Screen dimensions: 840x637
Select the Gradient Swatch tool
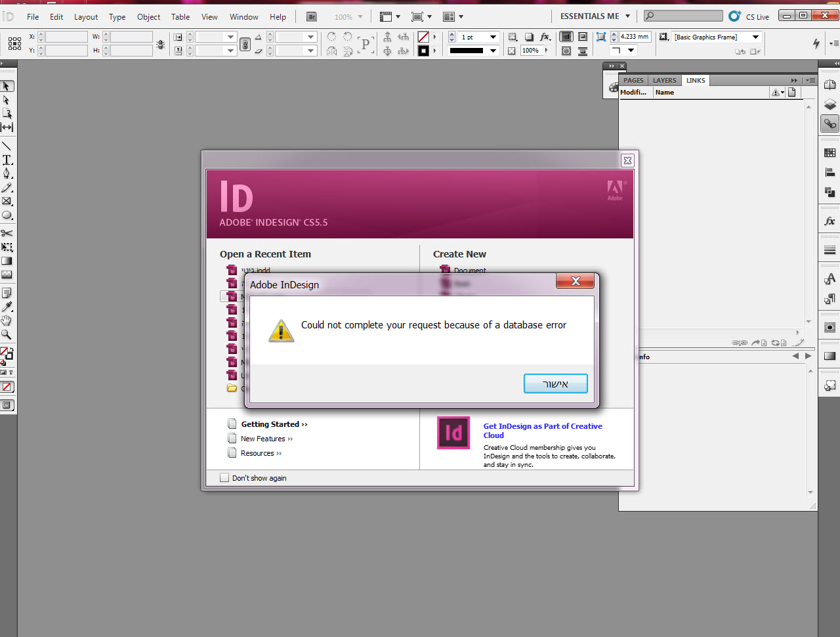[x=7, y=261]
